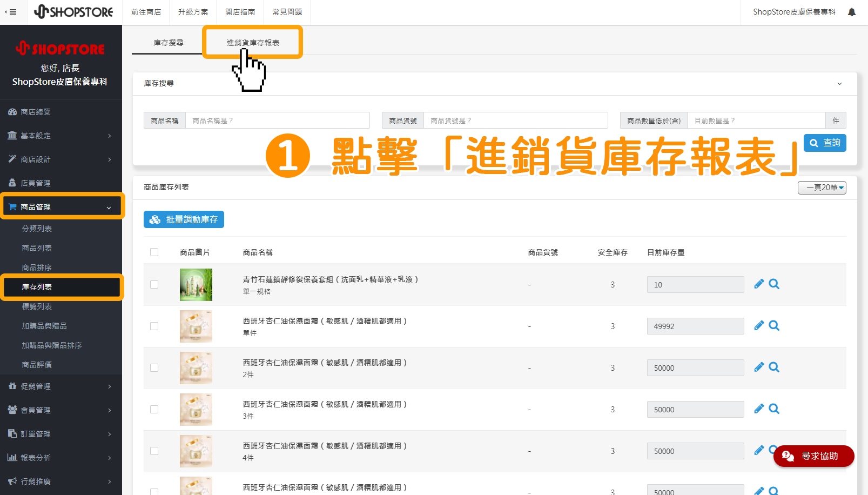Switch to 進銷貨庫存報表 tab
This screenshot has width=868, height=495.
pyautogui.click(x=253, y=43)
